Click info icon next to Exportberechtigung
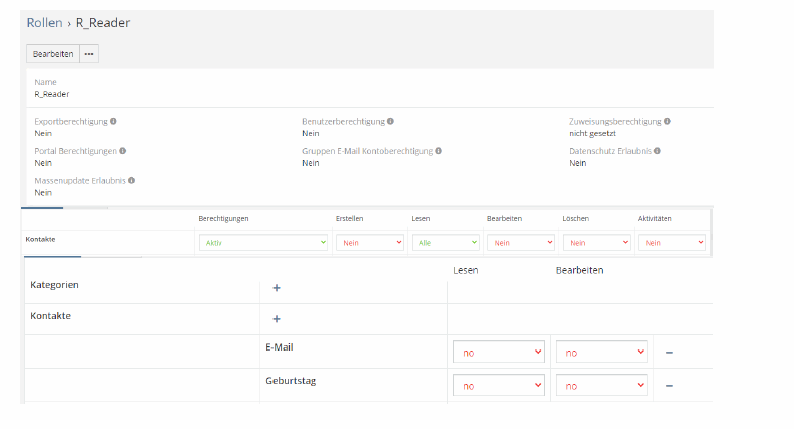The image size is (794, 429). tap(113, 121)
